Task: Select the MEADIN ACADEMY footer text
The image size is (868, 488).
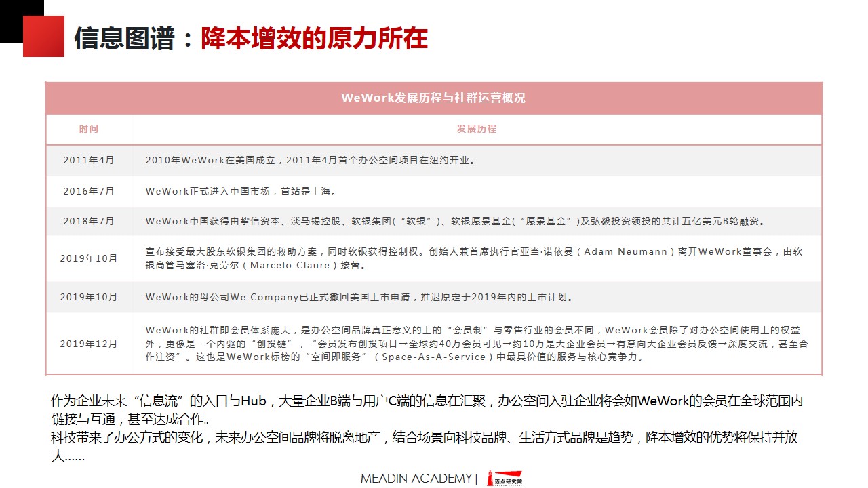Action: click(415, 479)
